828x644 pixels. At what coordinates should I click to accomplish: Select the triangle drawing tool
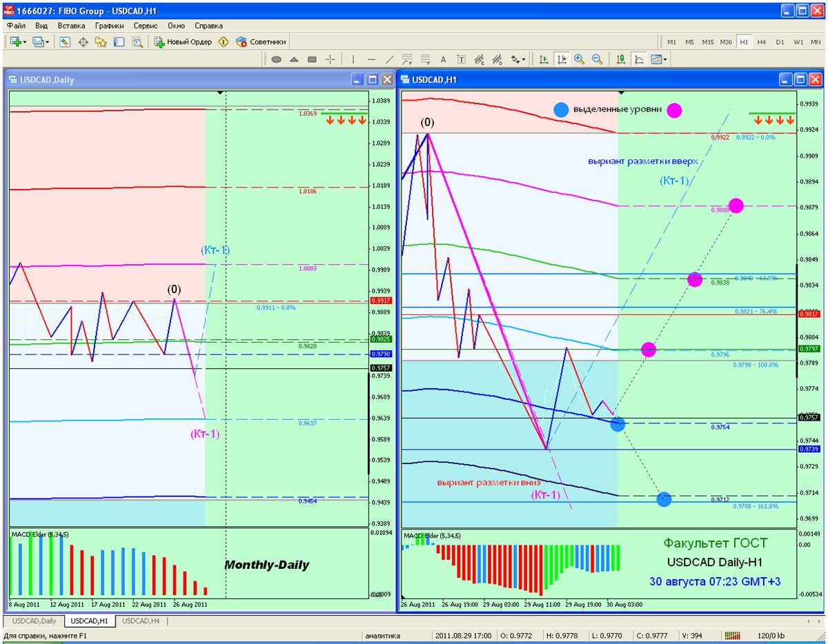pos(294,60)
